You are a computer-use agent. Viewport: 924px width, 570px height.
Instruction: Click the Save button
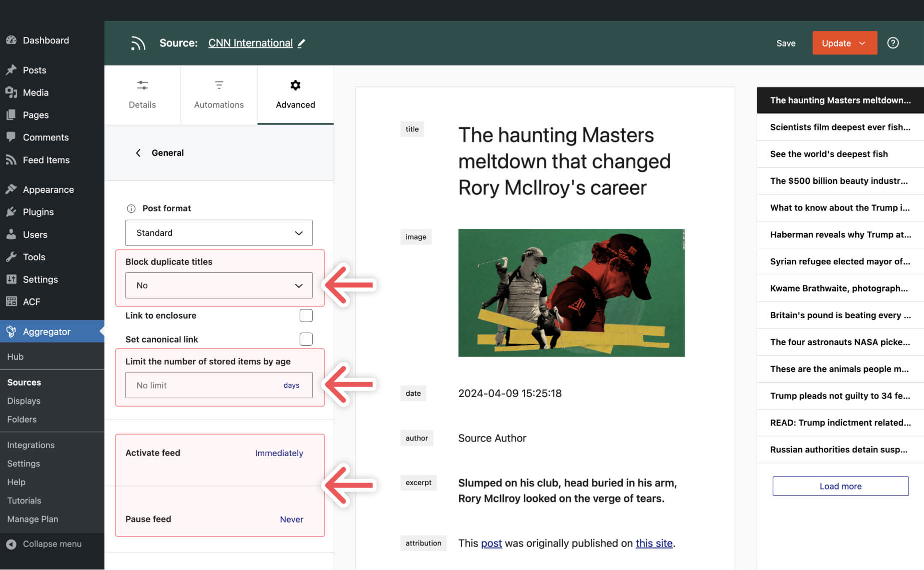coord(786,43)
